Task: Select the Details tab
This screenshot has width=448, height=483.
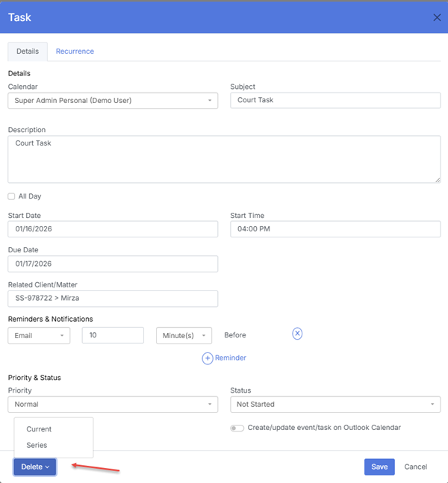Action: coord(28,52)
